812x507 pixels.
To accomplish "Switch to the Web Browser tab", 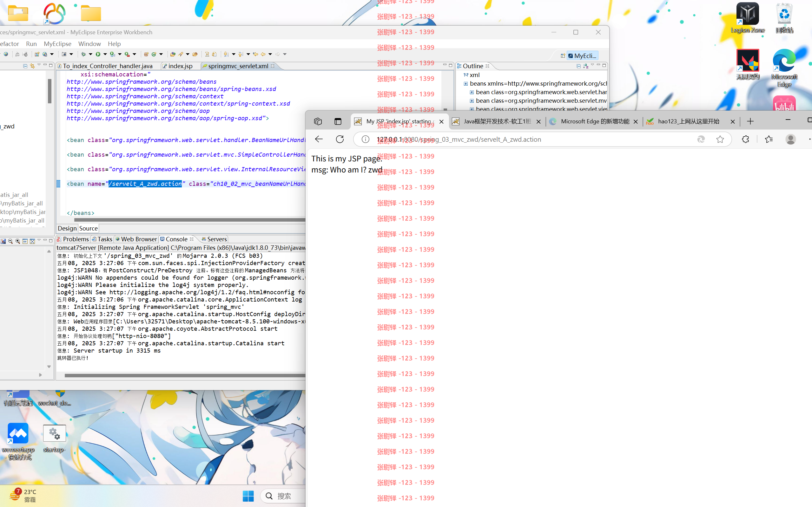I will pyautogui.click(x=136, y=239).
